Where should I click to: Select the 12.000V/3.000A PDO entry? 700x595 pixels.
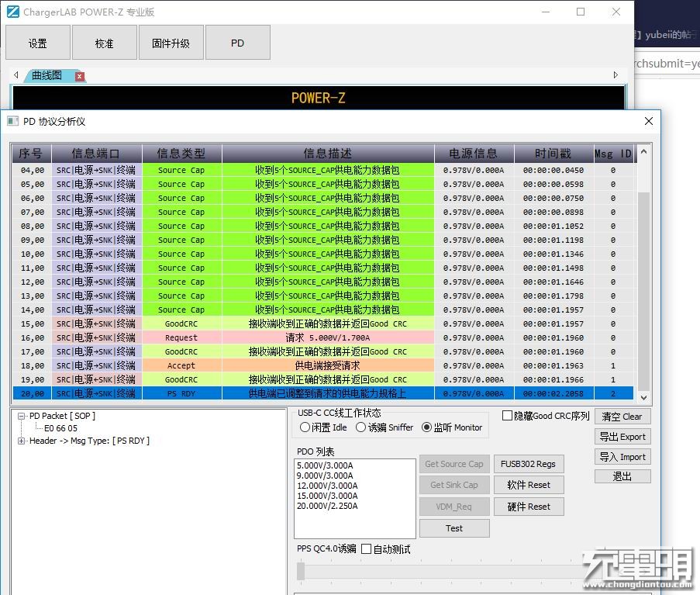coord(327,486)
